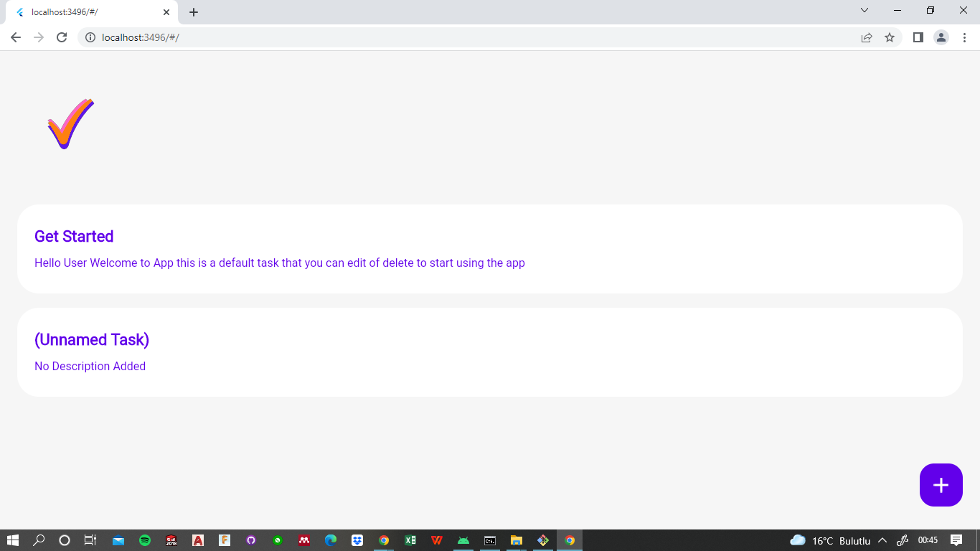Add a new task with the plus button
The image size is (980, 551).
[941, 485]
